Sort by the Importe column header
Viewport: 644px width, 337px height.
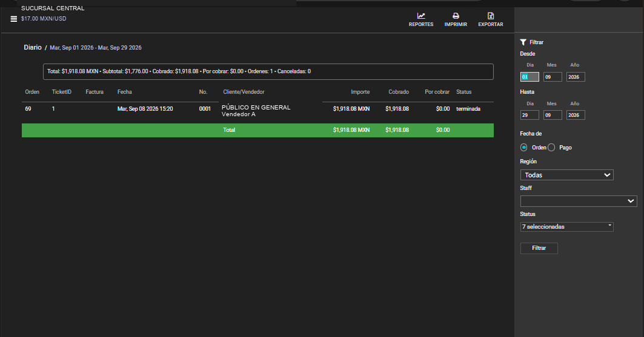pyautogui.click(x=360, y=92)
